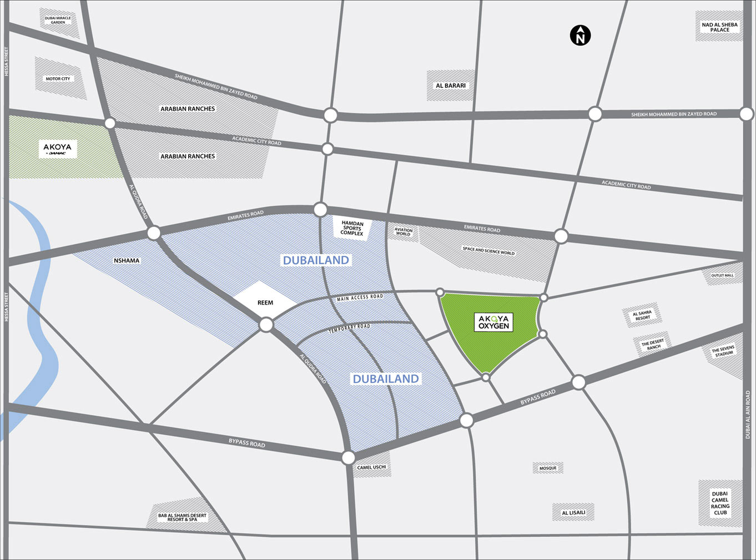The image size is (756, 560).
Task: Click the Akoya Oxygen logo
Action: (x=493, y=322)
